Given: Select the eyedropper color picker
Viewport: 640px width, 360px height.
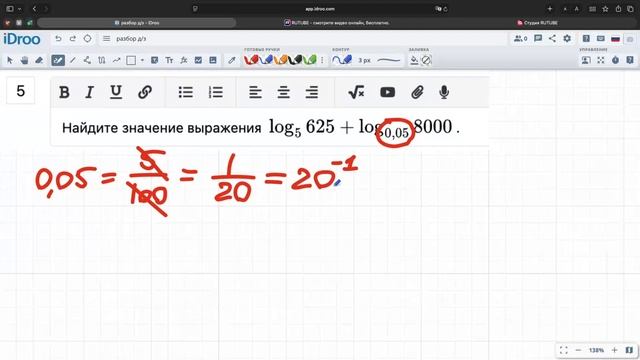Looking at the screenshot, I should 232,60.
